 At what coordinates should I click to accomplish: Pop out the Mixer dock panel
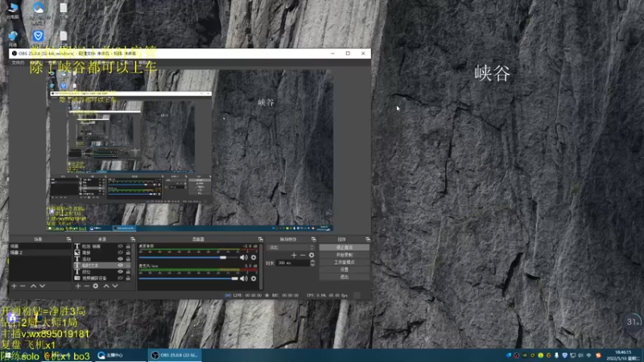click(x=260, y=239)
